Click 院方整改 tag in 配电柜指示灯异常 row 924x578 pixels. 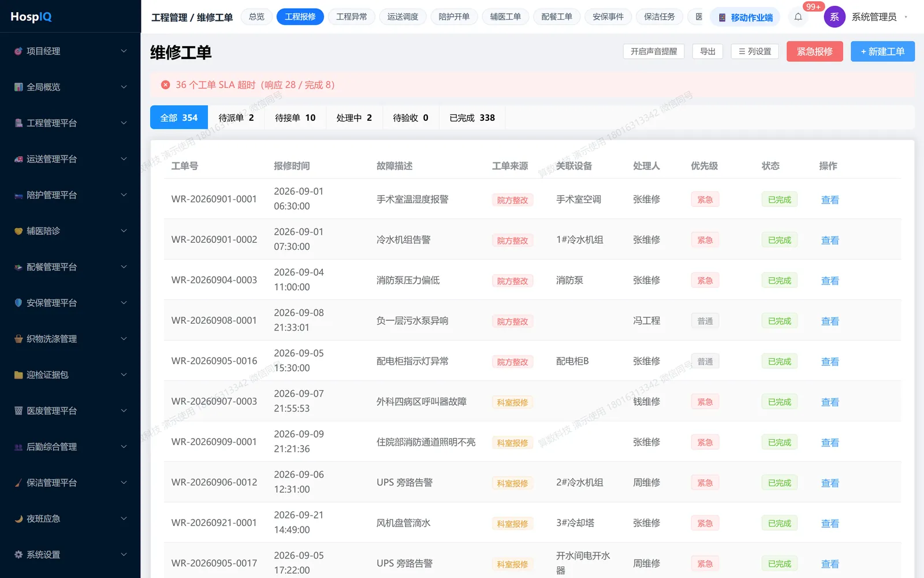[x=512, y=362]
